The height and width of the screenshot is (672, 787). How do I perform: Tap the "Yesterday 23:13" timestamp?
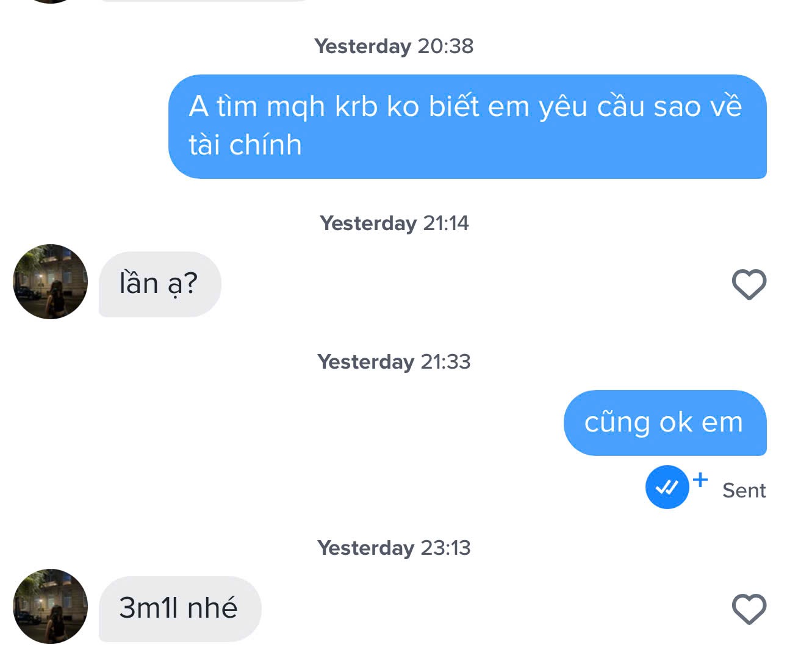pyautogui.click(x=393, y=548)
